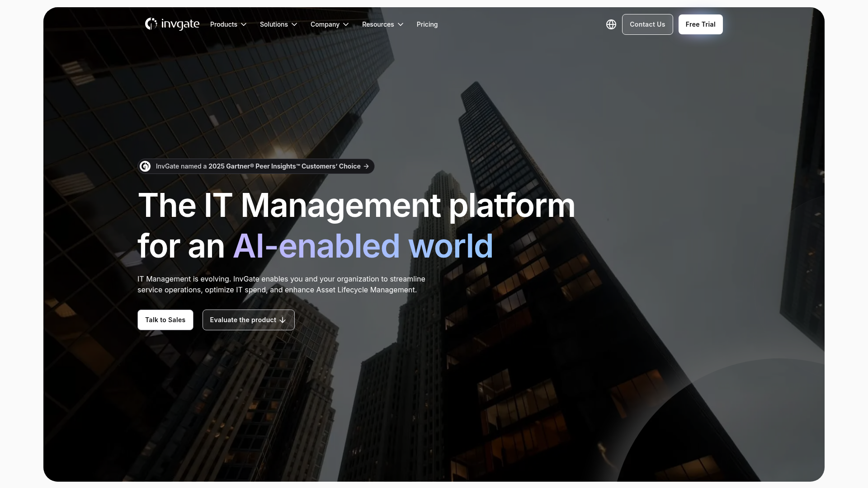
Task: Open the Company dropdown chevron
Action: click(346, 24)
